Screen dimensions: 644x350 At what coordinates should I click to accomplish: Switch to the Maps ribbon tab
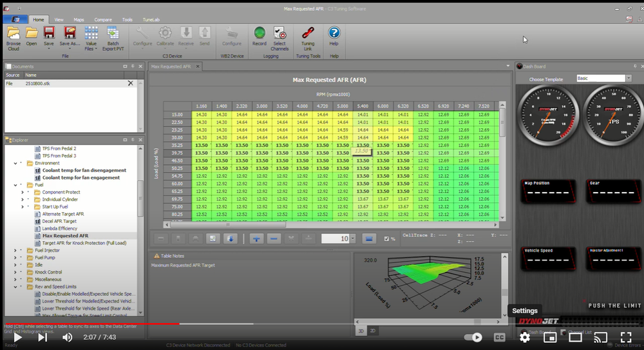point(79,20)
